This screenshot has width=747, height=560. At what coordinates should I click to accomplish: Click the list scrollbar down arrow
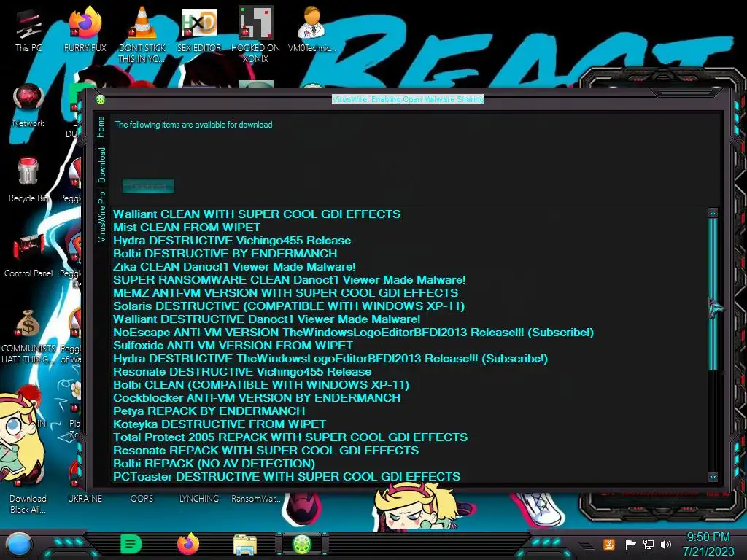tap(713, 477)
